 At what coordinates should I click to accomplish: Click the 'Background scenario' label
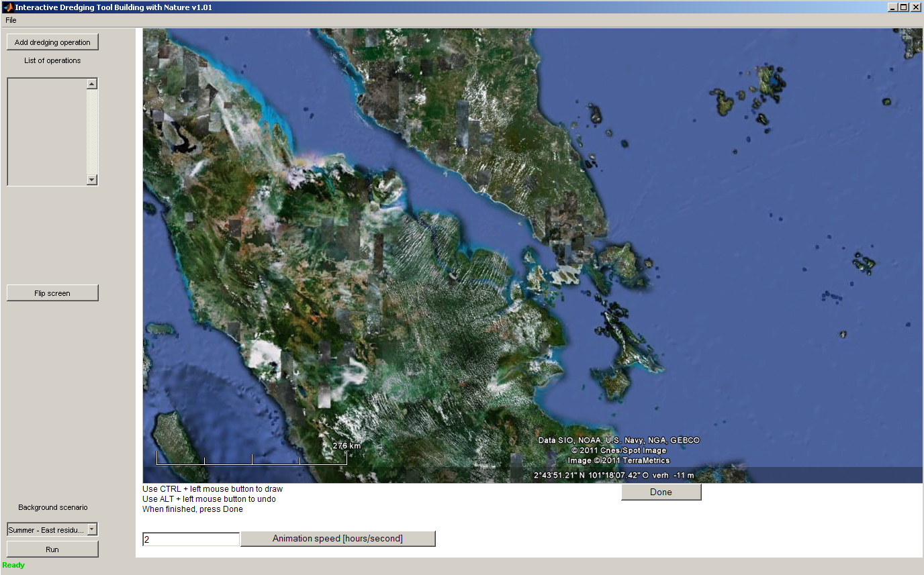[53, 507]
